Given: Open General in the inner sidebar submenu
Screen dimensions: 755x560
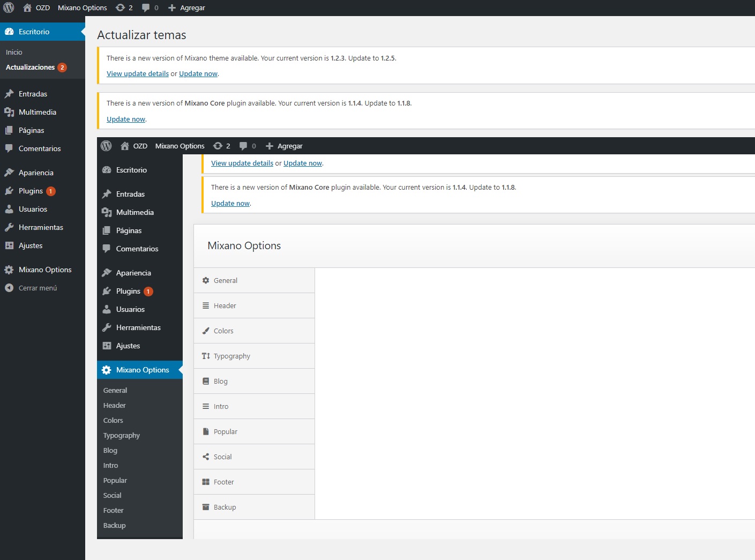Looking at the screenshot, I should (x=115, y=391).
